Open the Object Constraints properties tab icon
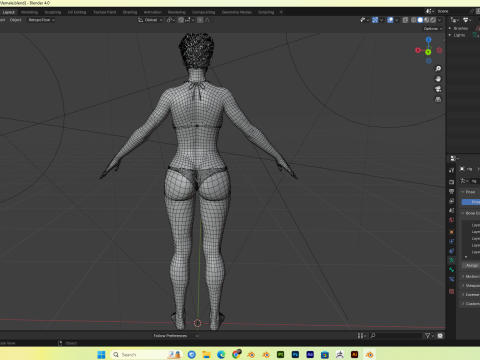Viewport: 480px width, 360px height. pos(451,251)
